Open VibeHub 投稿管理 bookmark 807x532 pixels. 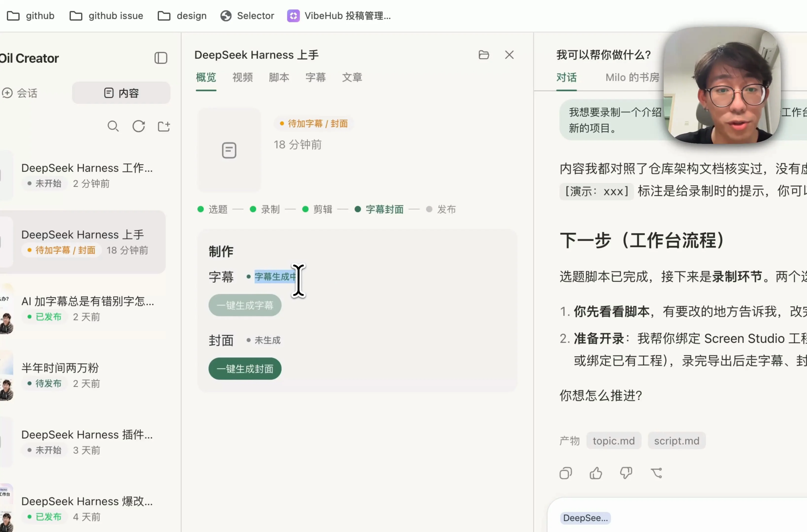coord(339,16)
